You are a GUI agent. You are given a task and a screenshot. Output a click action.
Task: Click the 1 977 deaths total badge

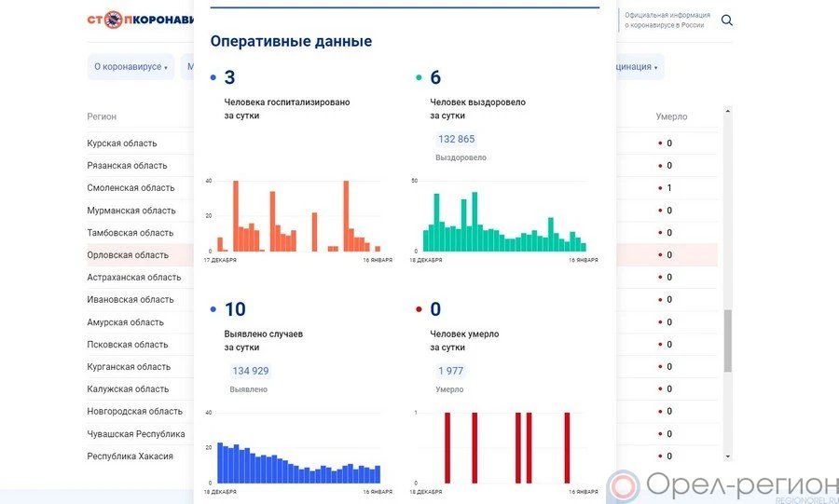451,371
